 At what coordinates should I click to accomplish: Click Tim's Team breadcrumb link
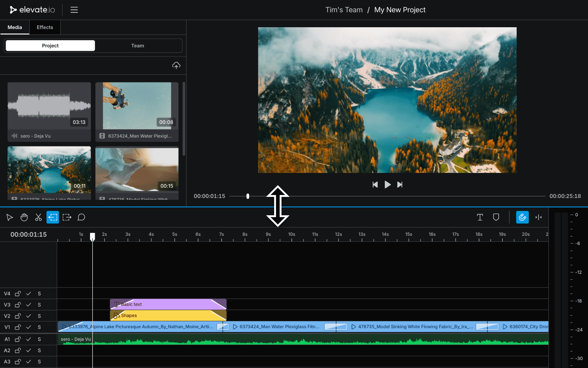click(x=344, y=10)
